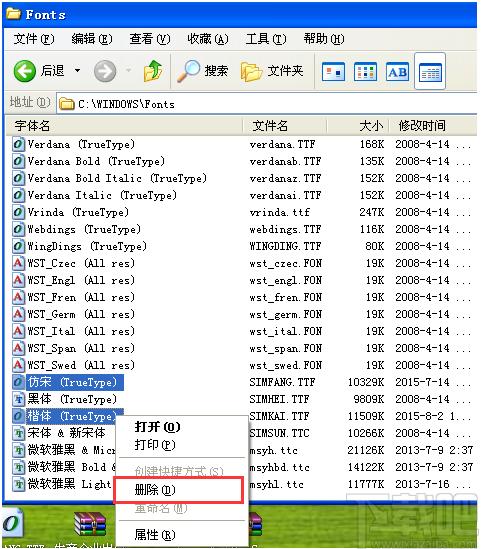The height and width of the screenshot is (549, 481).
Task: Open the 查看(V) menu
Action: pyautogui.click(x=150, y=39)
